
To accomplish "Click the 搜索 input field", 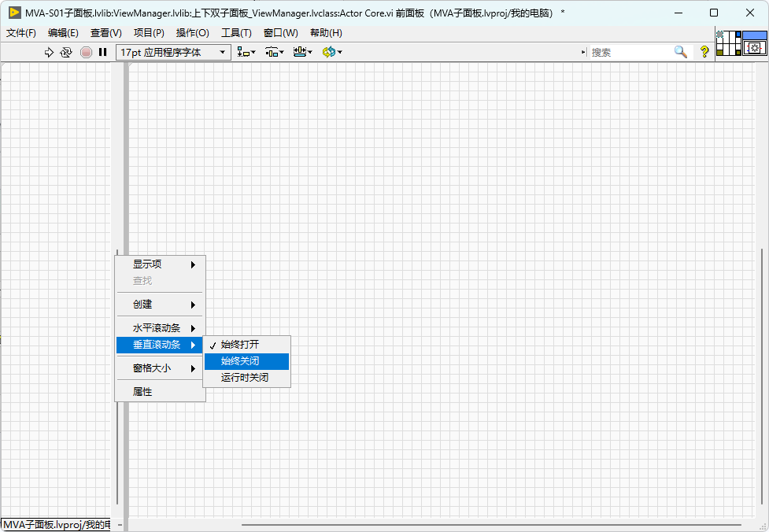I will pyautogui.click(x=630, y=52).
